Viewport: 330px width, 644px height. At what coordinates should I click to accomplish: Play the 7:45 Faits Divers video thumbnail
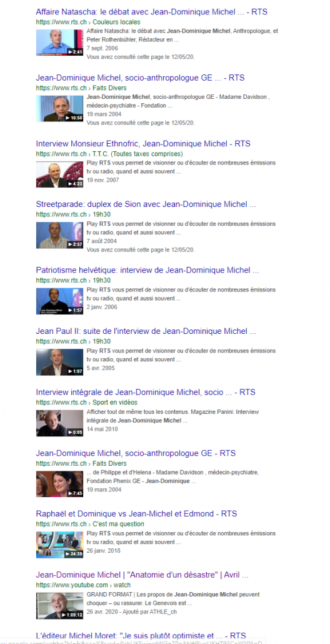pos(59,484)
